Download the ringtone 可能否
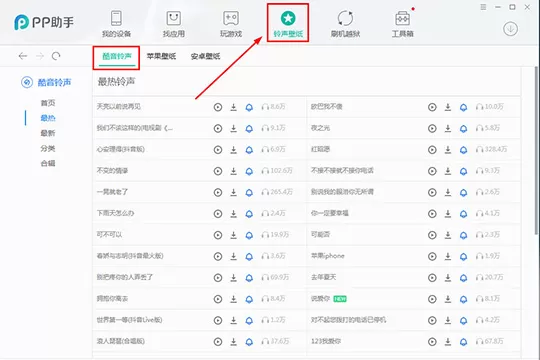 (x=448, y=235)
